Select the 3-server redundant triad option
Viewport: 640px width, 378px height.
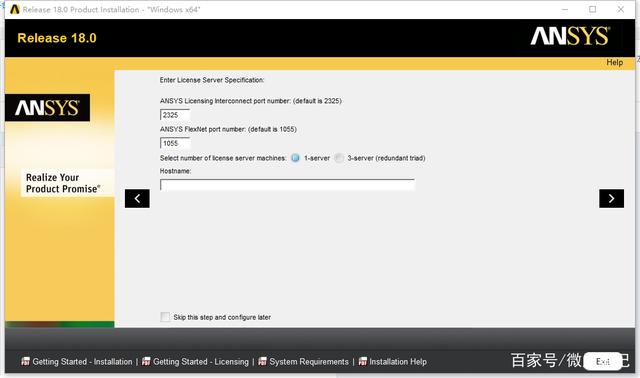point(339,158)
